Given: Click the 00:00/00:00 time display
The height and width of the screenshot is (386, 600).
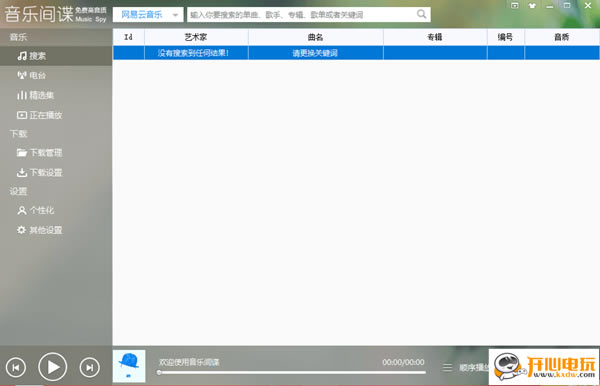Looking at the screenshot, I should pos(403,362).
